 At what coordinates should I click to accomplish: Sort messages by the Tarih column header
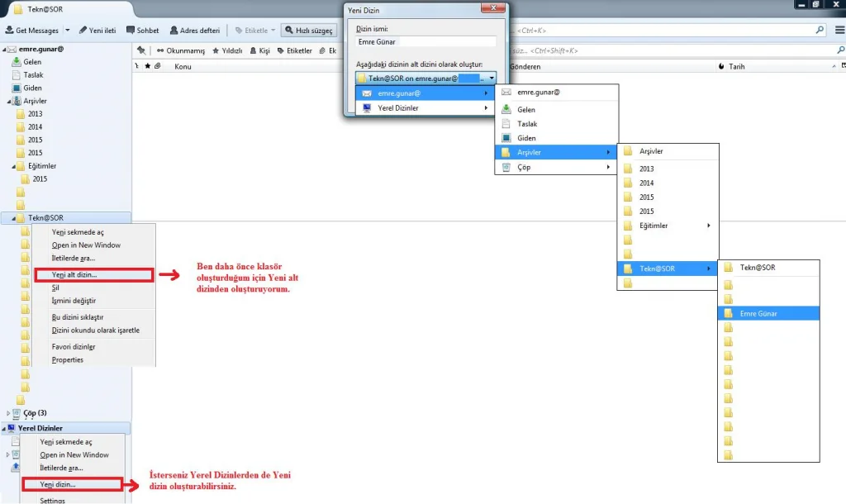click(736, 66)
